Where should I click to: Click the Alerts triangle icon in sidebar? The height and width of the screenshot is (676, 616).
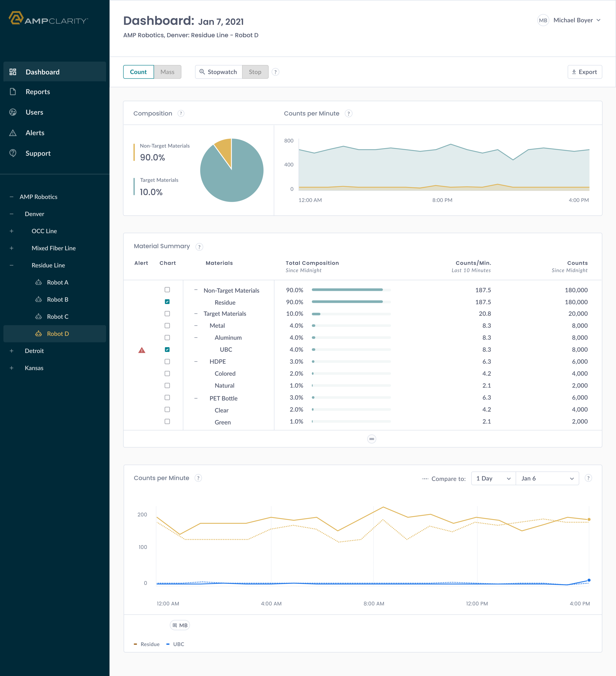[x=13, y=133]
